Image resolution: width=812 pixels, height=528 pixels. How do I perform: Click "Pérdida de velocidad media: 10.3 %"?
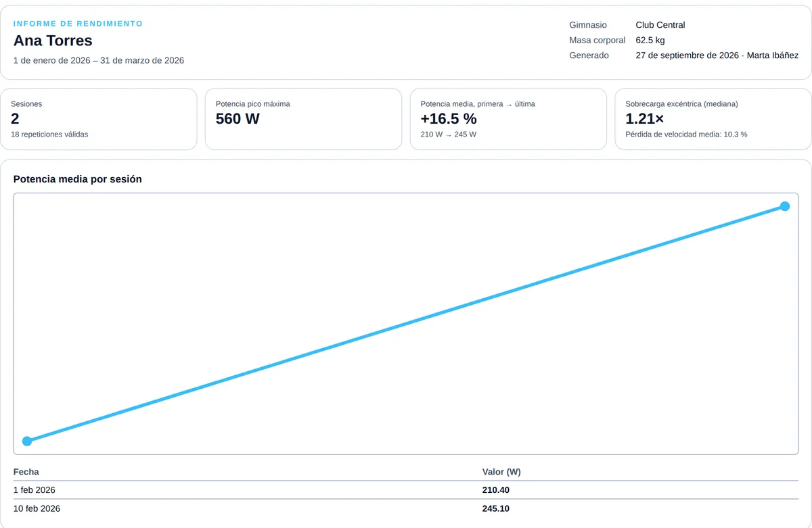(686, 134)
